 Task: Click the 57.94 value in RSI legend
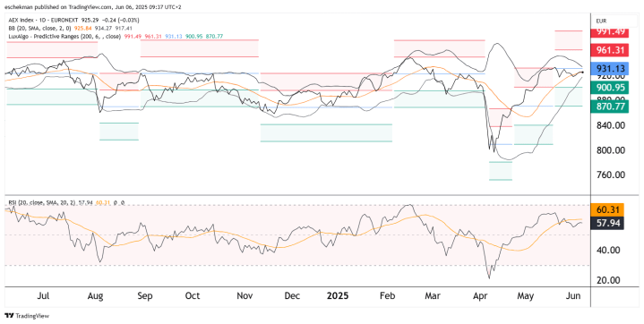tap(86, 203)
